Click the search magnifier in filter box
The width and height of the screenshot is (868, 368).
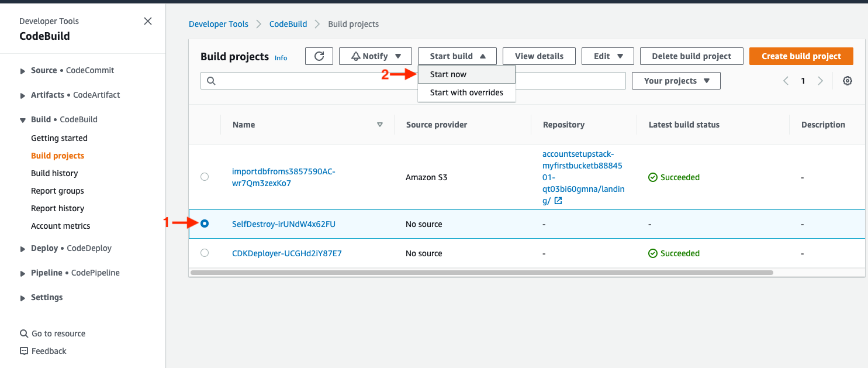click(211, 81)
